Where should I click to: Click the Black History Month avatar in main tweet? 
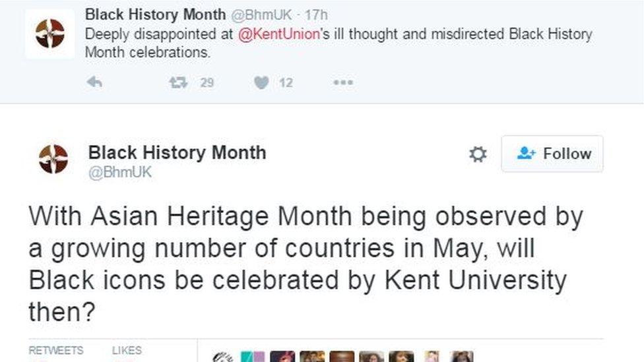click(x=53, y=159)
